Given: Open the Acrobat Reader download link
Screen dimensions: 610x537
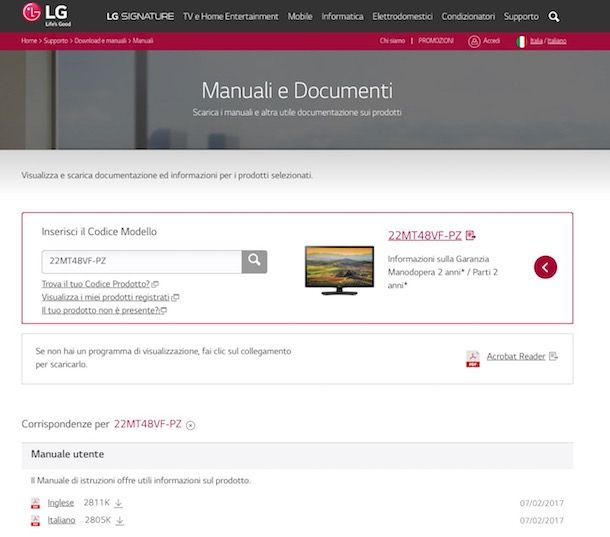Looking at the screenshot, I should [x=516, y=356].
